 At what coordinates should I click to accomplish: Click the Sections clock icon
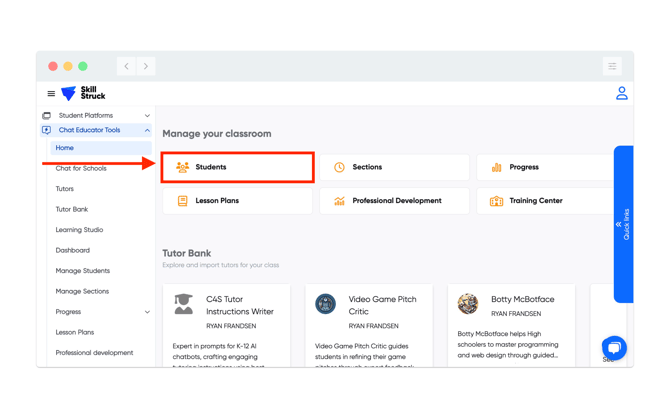(x=339, y=167)
